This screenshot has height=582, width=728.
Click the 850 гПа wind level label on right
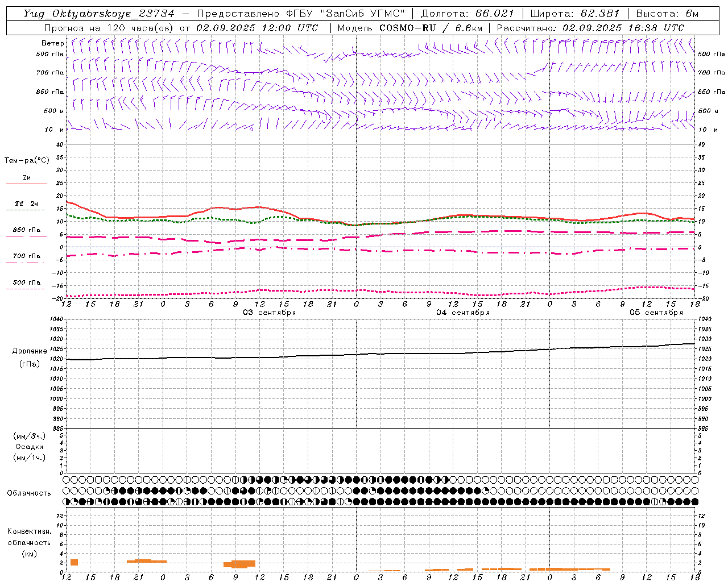[712, 92]
